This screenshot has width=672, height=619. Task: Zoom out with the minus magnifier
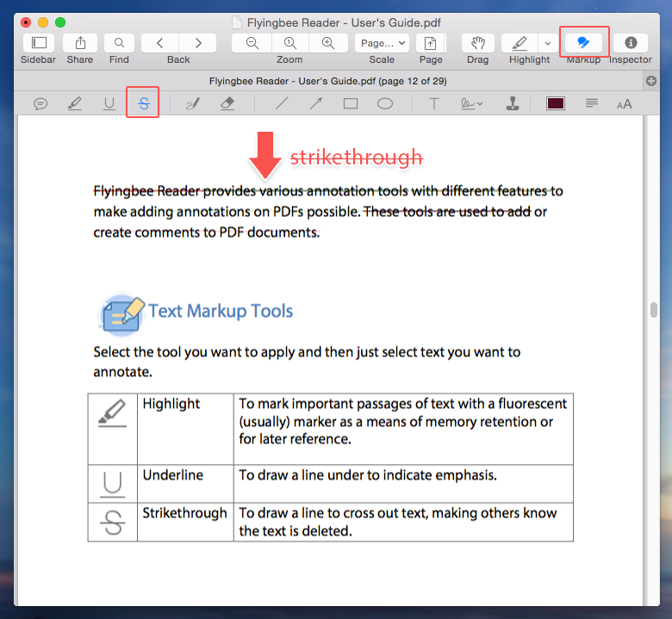click(x=252, y=43)
